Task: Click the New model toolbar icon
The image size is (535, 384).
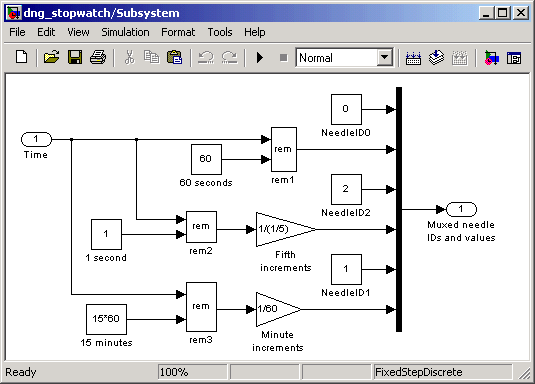Action: (x=22, y=57)
